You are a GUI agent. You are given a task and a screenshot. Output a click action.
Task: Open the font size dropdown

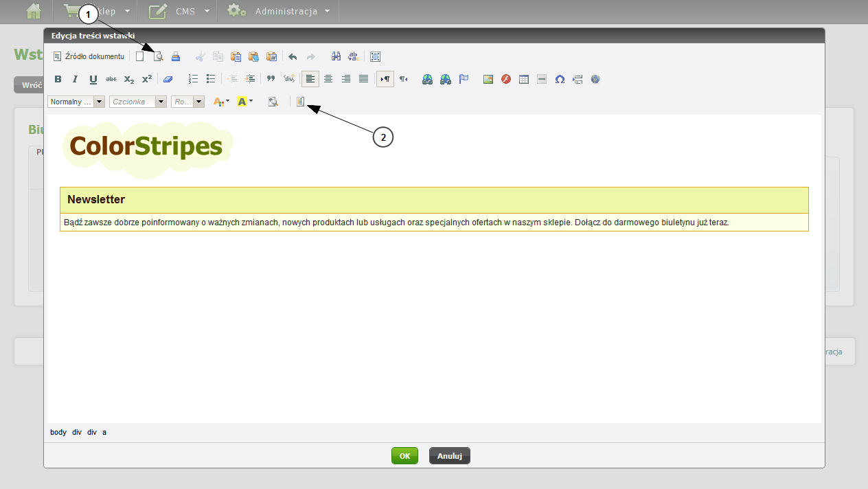pyautogui.click(x=187, y=102)
